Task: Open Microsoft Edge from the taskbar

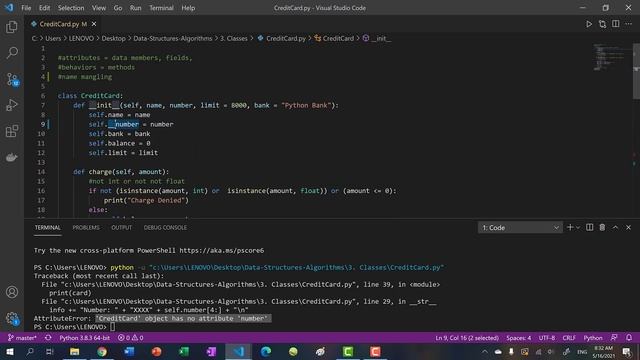Action: (266, 351)
